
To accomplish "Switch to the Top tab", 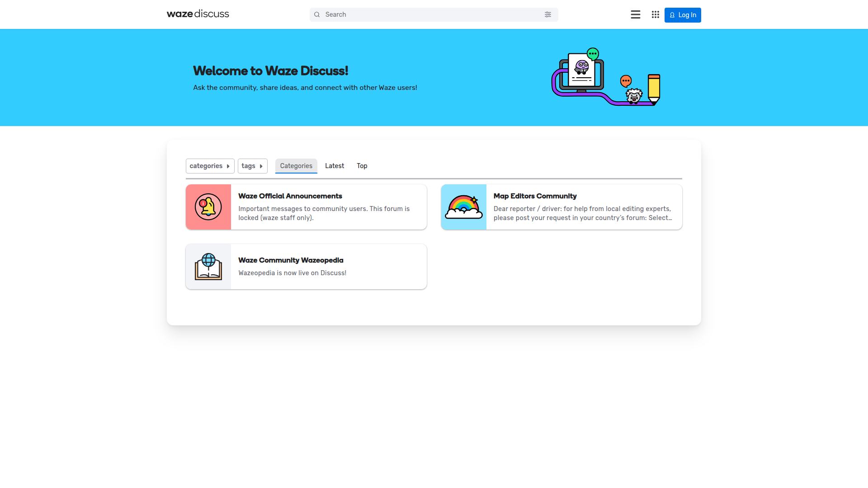I will (x=362, y=166).
